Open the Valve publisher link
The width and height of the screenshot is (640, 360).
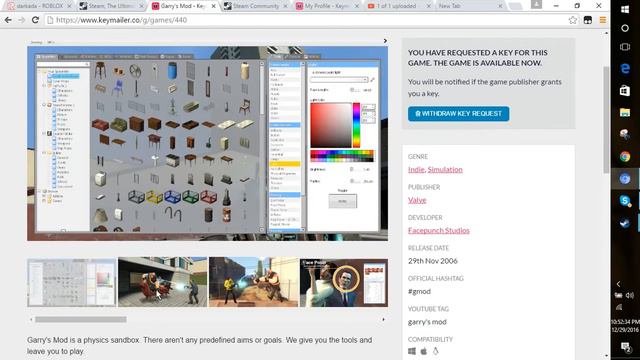(417, 200)
